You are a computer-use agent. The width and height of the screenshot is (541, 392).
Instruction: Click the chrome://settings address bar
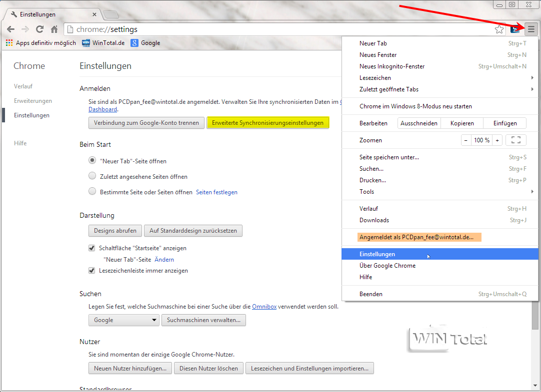pyautogui.click(x=279, y=29)
